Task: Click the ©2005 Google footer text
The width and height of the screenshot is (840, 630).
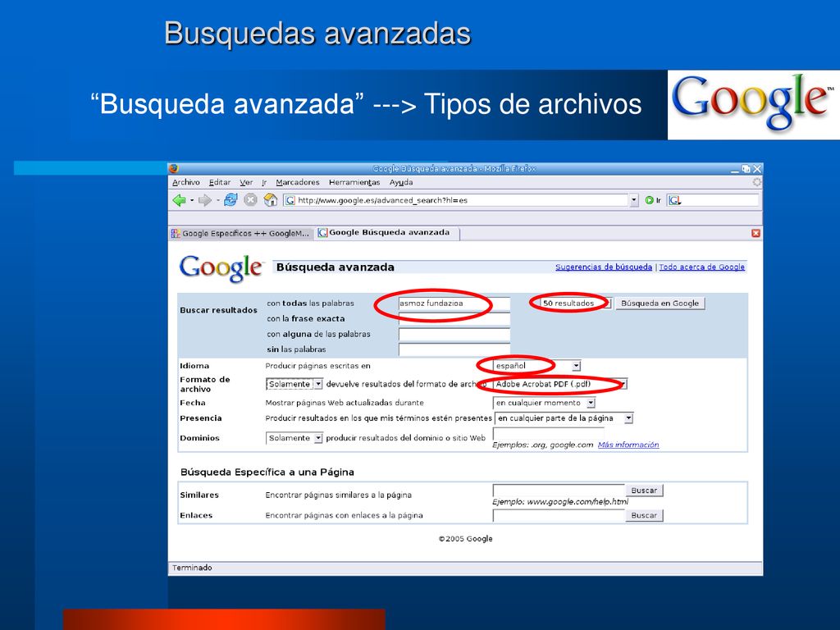Action: (x=466, y=539)
